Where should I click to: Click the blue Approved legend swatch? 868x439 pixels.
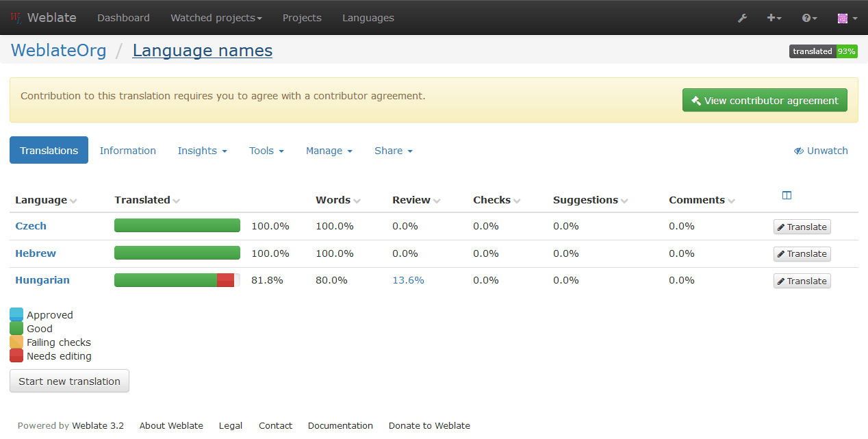coord(16,315)
